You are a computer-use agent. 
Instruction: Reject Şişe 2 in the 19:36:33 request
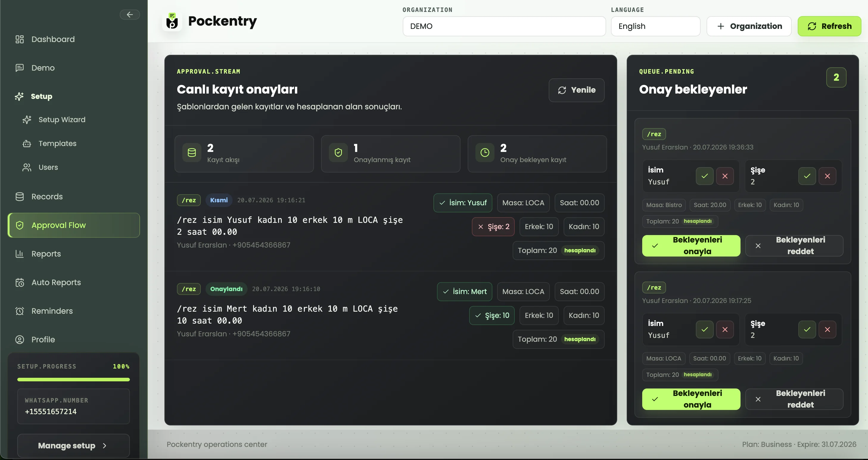pos(827,176)
